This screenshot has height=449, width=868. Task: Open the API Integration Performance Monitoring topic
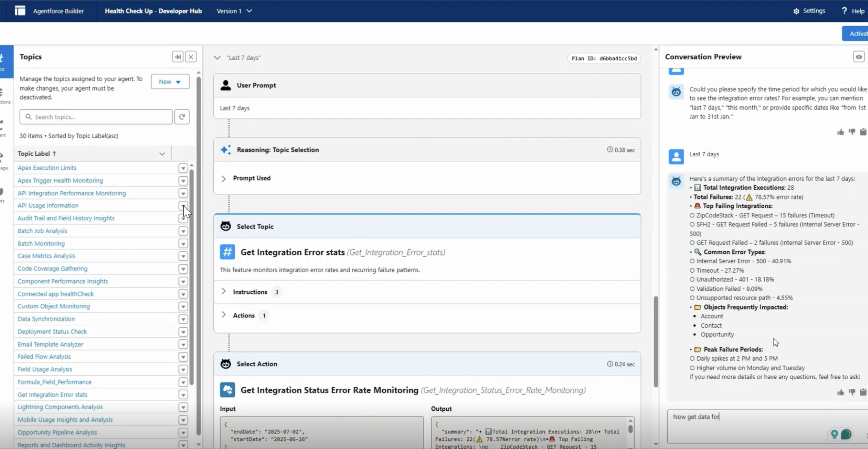pos(72,193)
